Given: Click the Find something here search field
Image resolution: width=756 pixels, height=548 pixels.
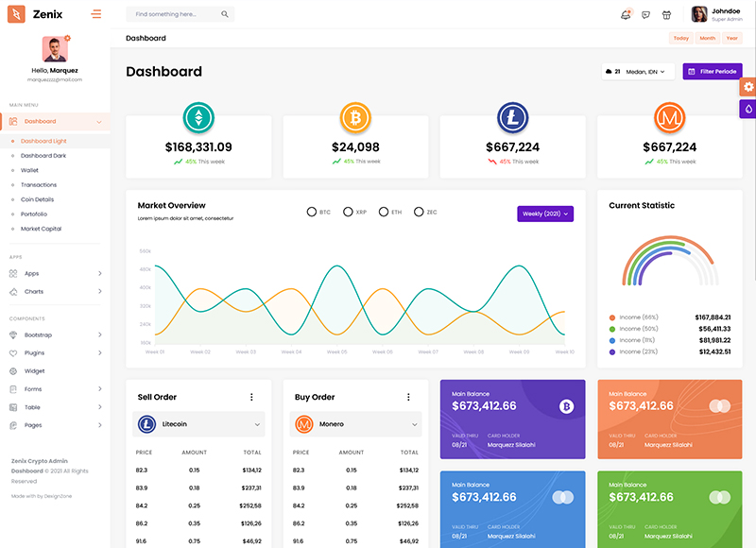Looking at the screenshot, I should coord(175,14).
